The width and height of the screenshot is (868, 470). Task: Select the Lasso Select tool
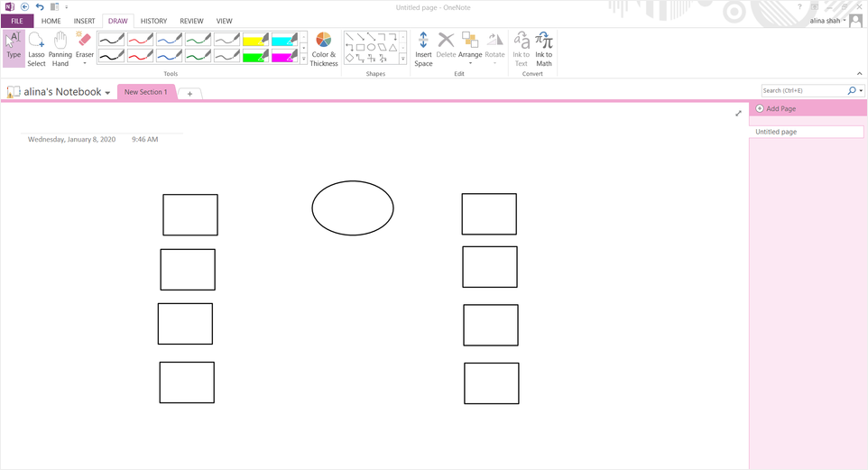point(36,49)
